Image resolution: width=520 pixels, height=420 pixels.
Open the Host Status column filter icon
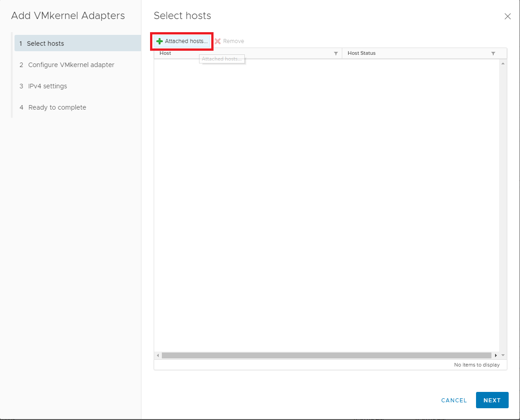pyautogui.click(x=493, y=53)
